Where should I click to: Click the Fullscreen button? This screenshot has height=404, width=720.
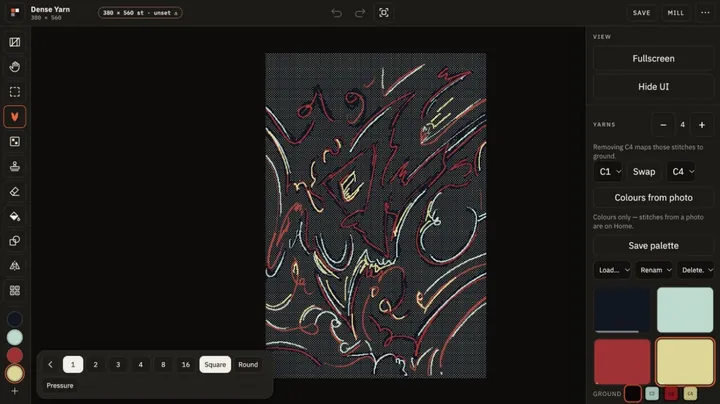(653, 58)
